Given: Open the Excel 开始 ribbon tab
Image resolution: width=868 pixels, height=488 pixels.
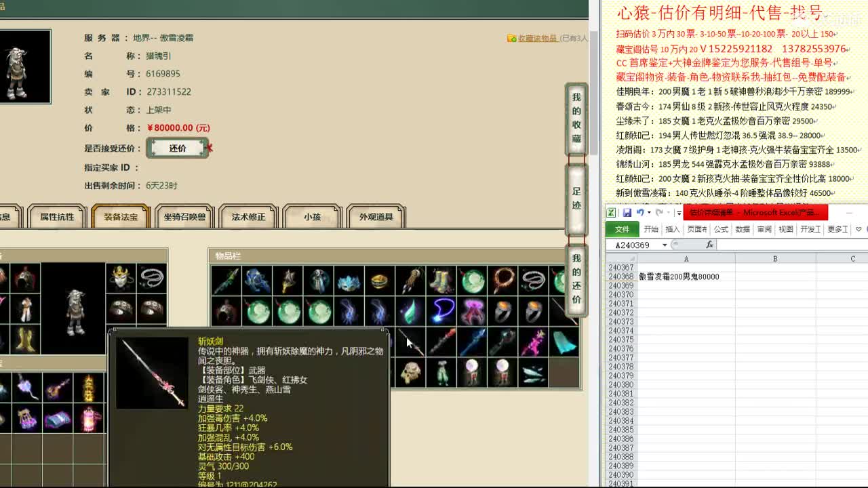Looking at the screenshot, I should (x=651, y=229).
